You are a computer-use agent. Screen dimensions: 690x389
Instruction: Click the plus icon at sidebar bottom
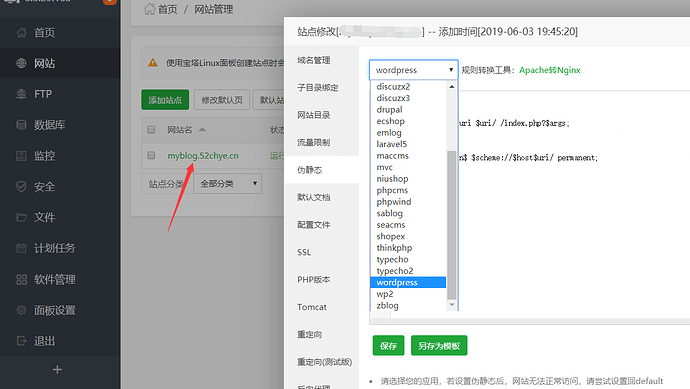[57, 370]
